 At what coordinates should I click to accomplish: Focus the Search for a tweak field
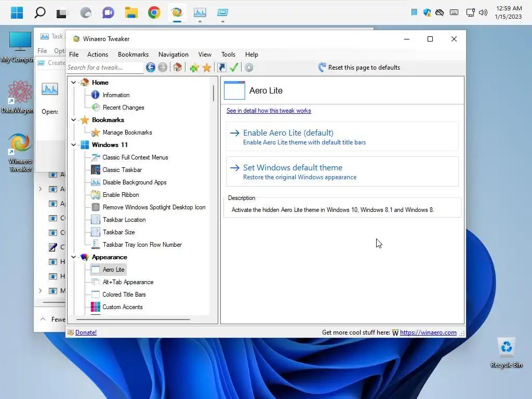click(x=105, y=68)
